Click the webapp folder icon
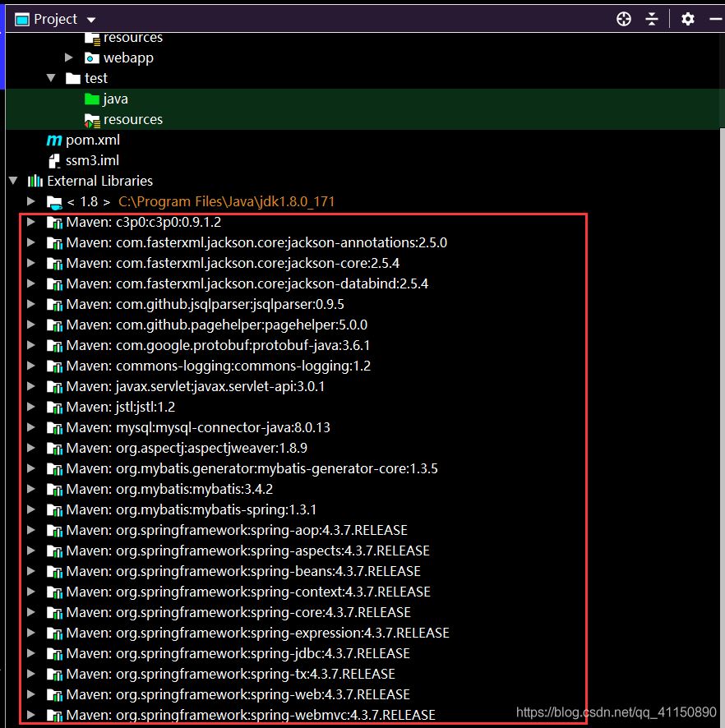 pos(92,58)
